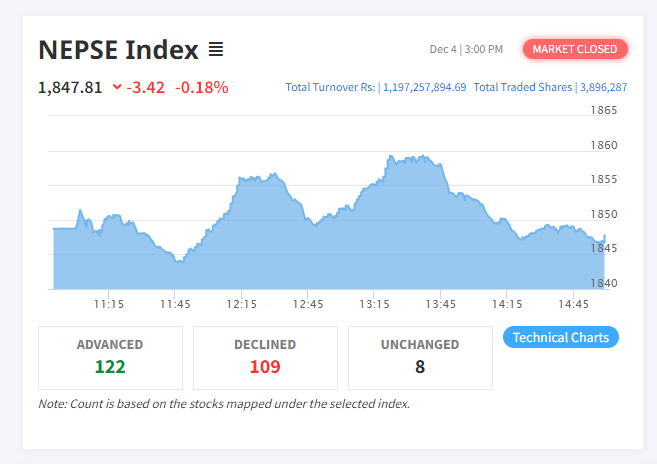Select the ADVANCED 122 stocks box
The image size is (657, 464).
(110, 357)
